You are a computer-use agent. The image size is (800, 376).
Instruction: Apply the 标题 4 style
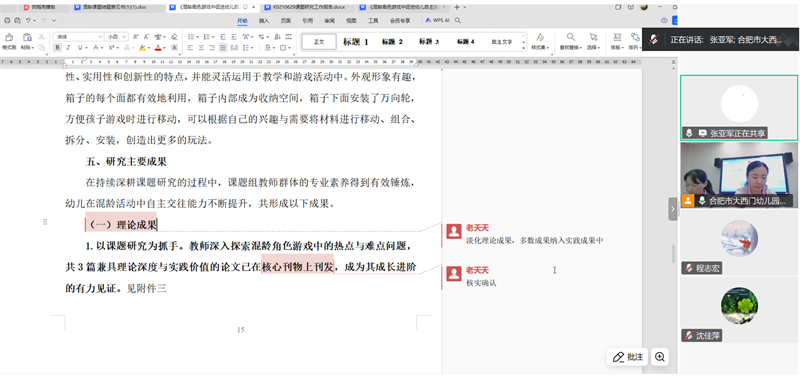465,42
